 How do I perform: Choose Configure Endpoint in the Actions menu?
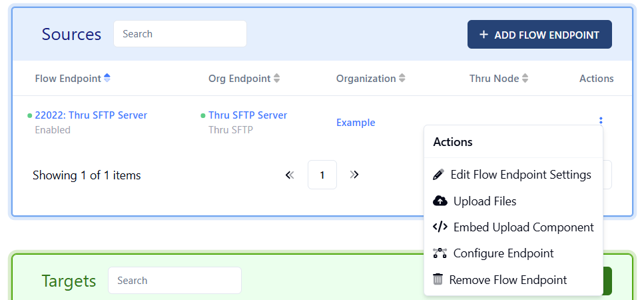[503, 253]
